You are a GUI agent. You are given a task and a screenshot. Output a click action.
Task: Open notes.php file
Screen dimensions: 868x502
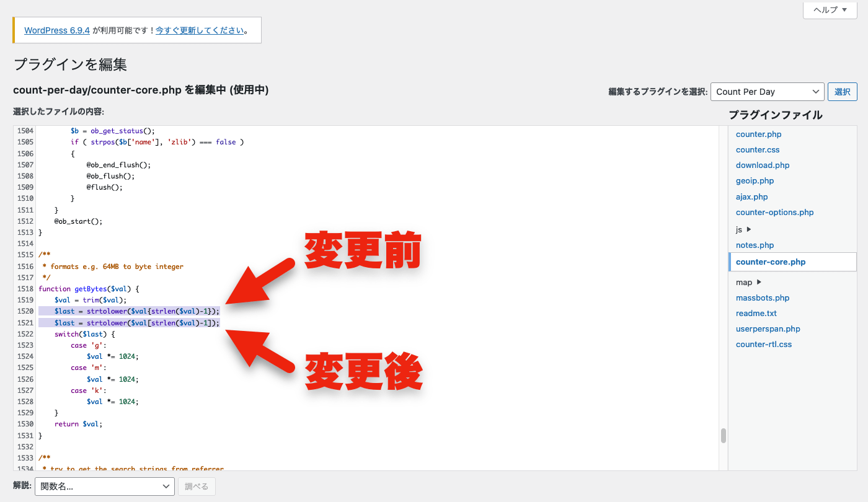click(755, 245)
